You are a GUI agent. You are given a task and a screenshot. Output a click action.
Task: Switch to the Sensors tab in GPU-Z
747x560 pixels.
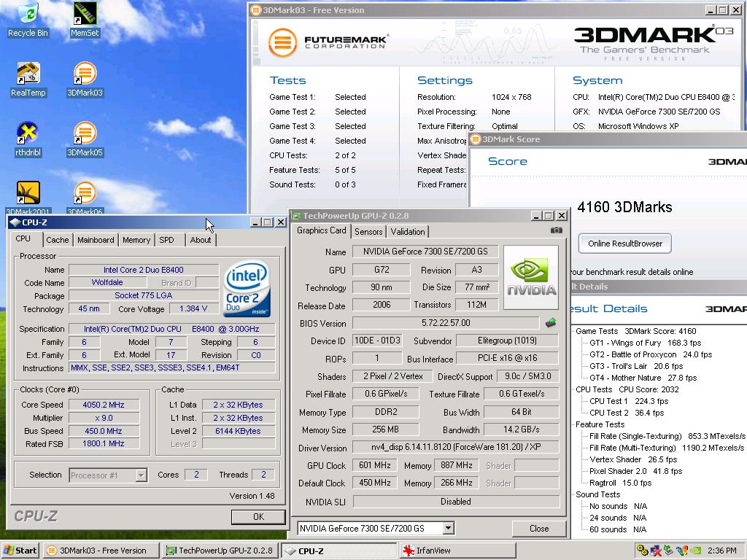pos(368,231)
